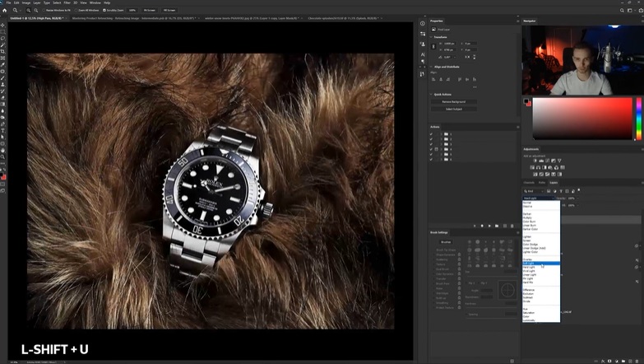Collapse the Quick Actions section

coord(432,95)
